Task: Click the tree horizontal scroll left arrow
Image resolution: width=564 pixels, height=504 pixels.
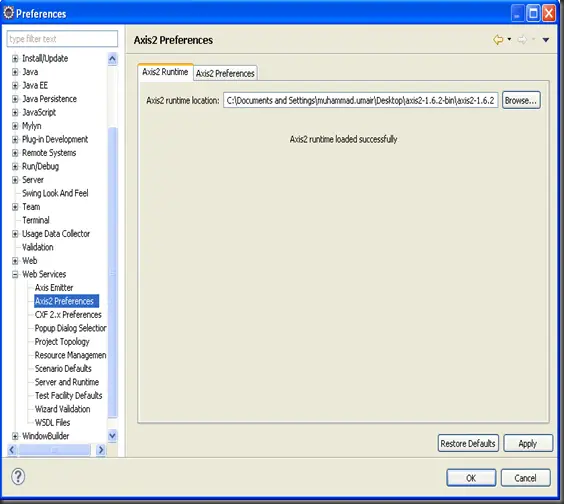Action: tap(12, 450)
